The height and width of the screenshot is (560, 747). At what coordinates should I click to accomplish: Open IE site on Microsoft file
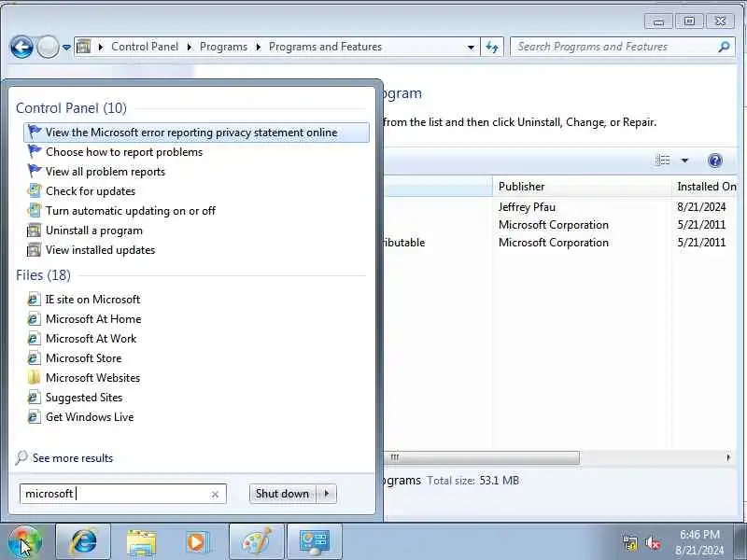(92, 300)
